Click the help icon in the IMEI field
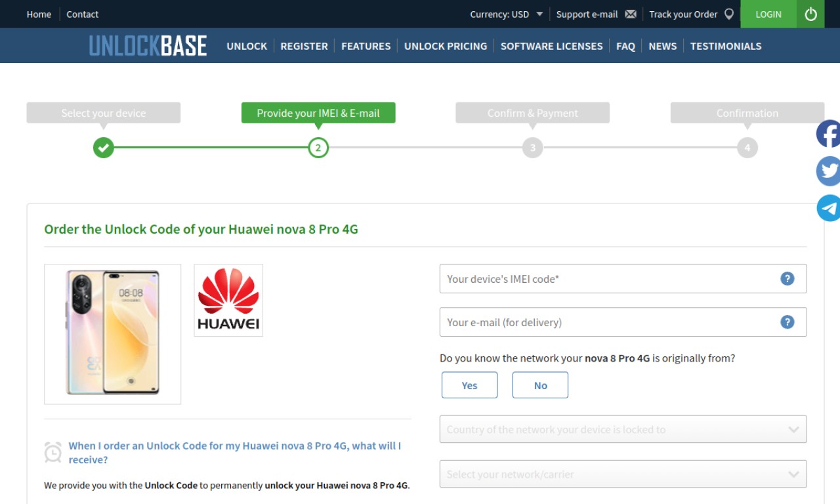The width and height of the screenshot is (840, 504). point(787,279)
